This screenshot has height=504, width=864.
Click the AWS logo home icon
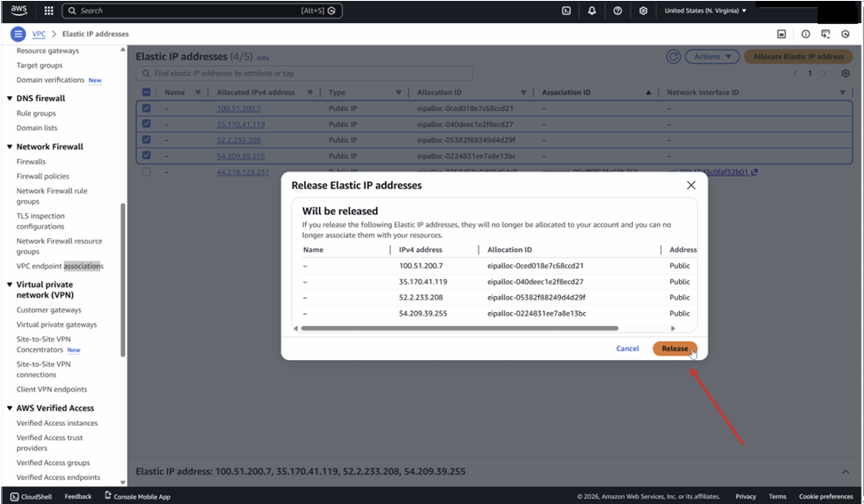(x=20, y=11)
